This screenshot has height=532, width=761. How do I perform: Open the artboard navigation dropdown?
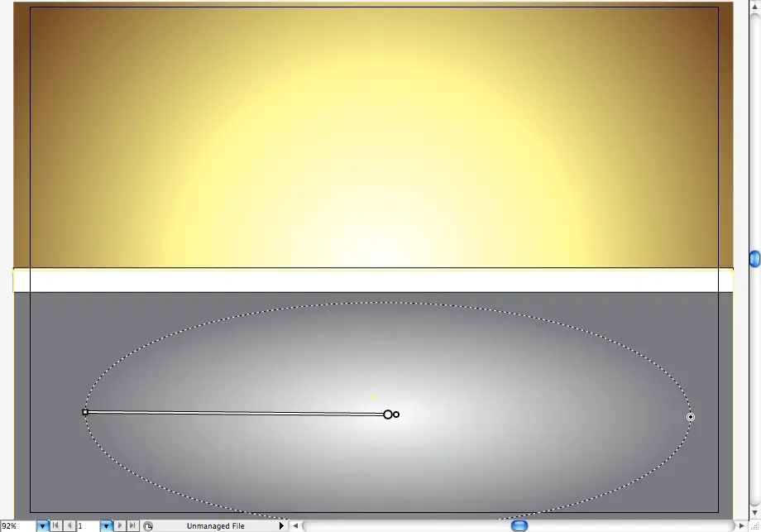[106, 526]
